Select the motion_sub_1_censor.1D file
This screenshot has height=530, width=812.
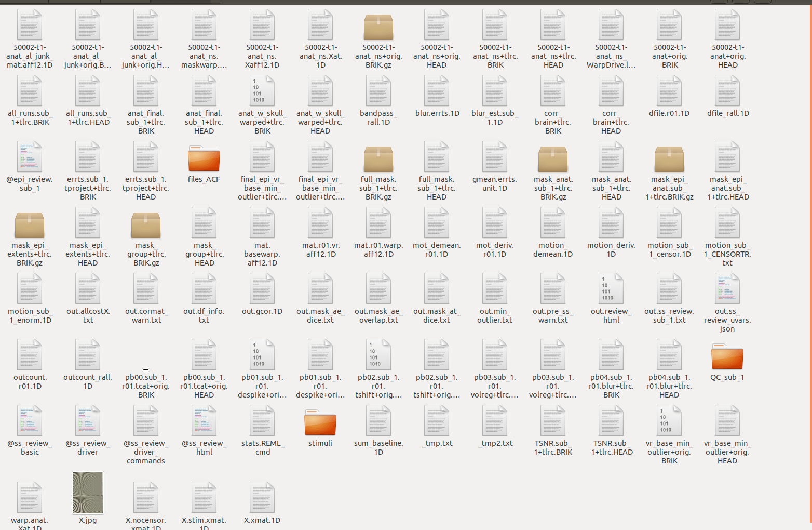coord(669,222)
